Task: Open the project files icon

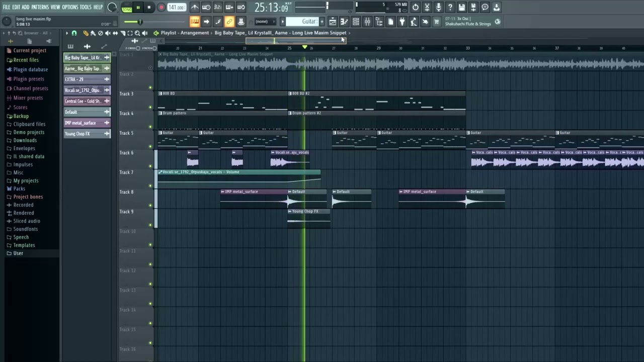Action: (390, 22)
